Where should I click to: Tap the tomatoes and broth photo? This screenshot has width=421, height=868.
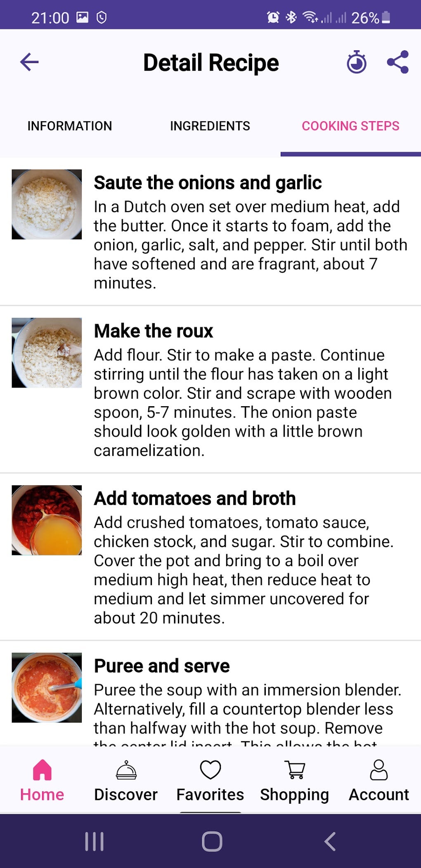tap(47, 520)
